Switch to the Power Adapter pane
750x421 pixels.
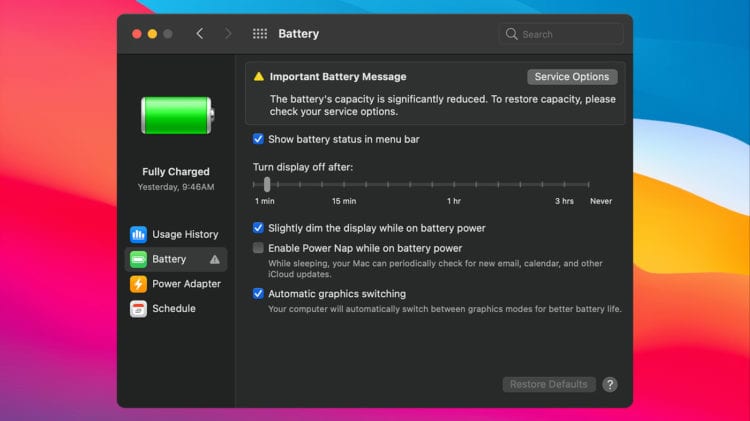187,284
